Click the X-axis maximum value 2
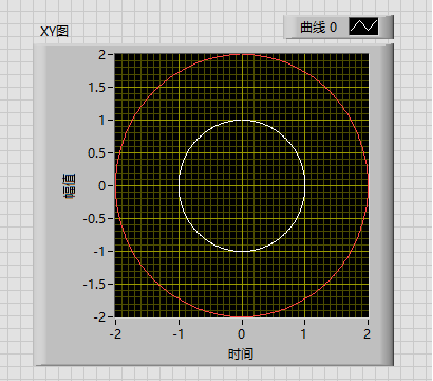This screenshot has height=381, width=433. [x=367, y=334]
